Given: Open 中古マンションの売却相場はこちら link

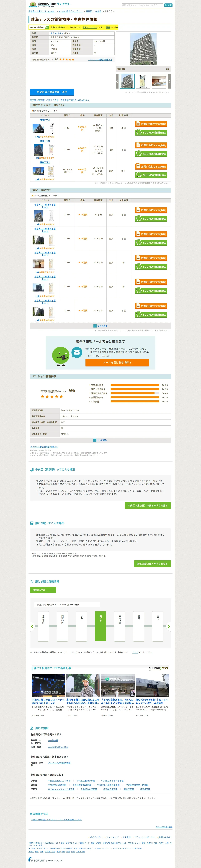Looking at the screenshot, I should (x=56, y=819).
